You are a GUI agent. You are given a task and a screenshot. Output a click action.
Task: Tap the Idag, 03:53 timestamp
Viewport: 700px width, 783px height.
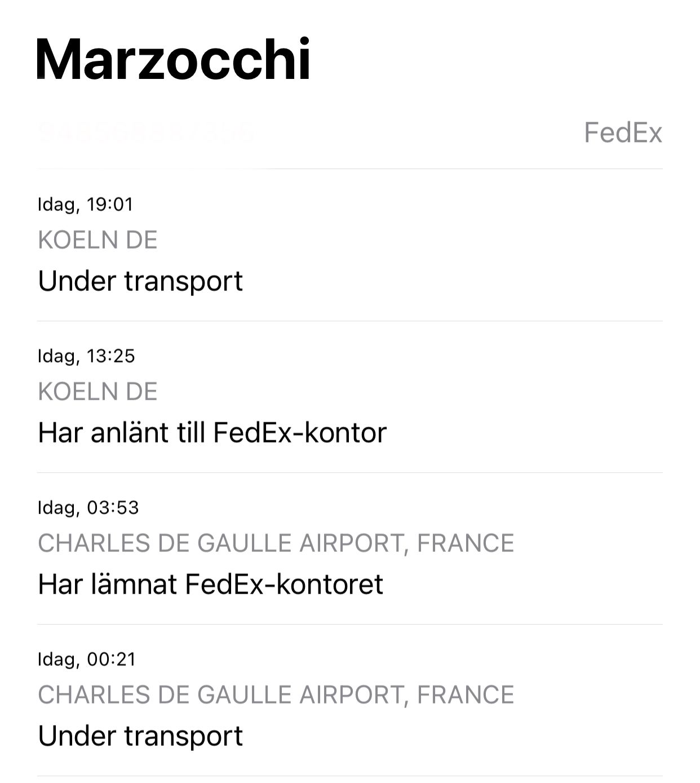click(x=88, y=507)
